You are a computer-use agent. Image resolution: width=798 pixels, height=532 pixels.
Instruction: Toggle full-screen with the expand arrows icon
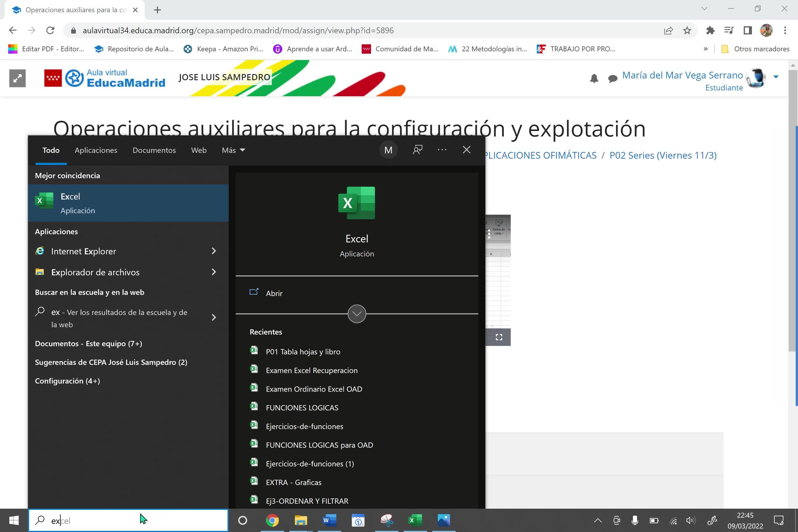coord(17,78)
